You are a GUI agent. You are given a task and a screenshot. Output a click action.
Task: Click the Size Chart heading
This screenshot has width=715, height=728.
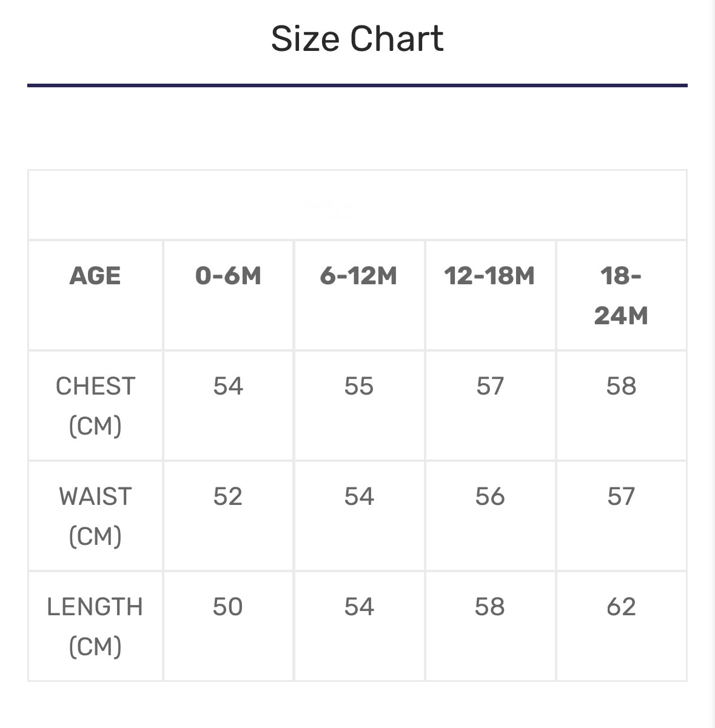coord(357,39)
